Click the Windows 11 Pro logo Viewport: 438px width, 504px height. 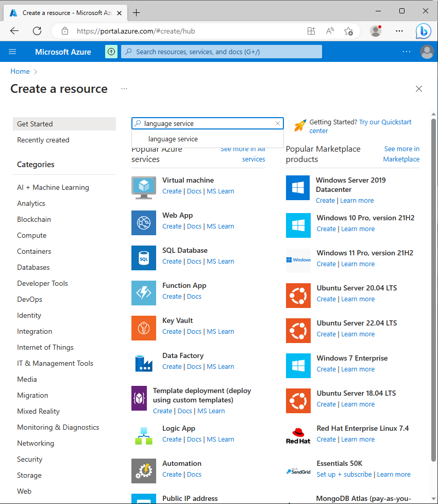[x=298, y=260]
